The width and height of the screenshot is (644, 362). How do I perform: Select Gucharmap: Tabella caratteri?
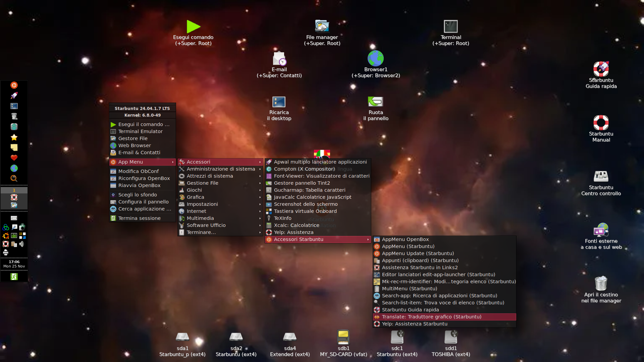pos(318,190)
